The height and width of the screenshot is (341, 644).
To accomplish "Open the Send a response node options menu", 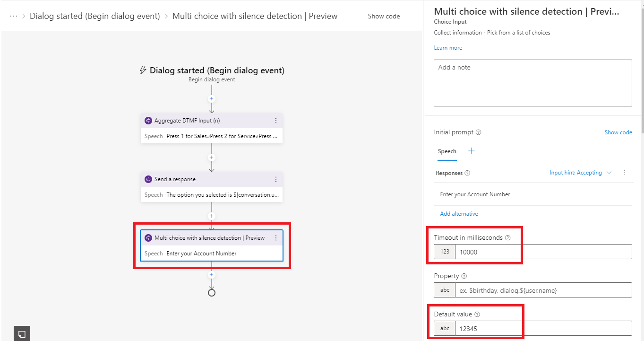I will tap(276, 179).
